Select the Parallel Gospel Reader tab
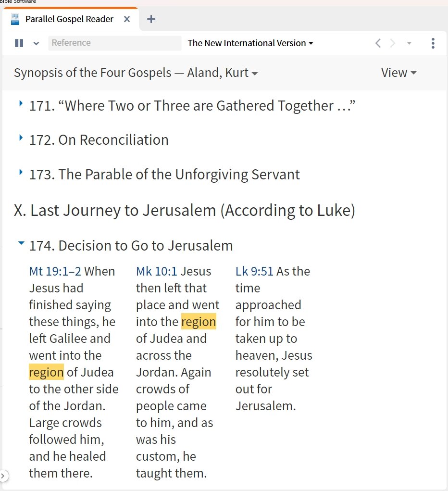 pyautogui.click(x=69, y=19)
